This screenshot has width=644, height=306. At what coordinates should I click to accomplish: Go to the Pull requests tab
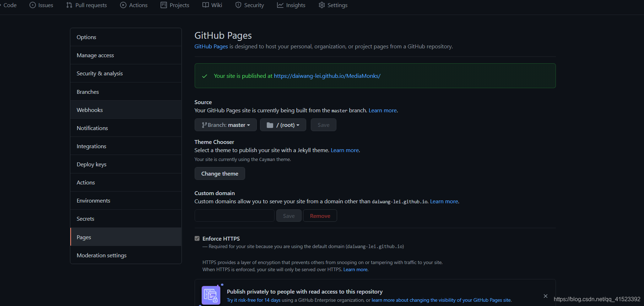click(x=87, y=5)
